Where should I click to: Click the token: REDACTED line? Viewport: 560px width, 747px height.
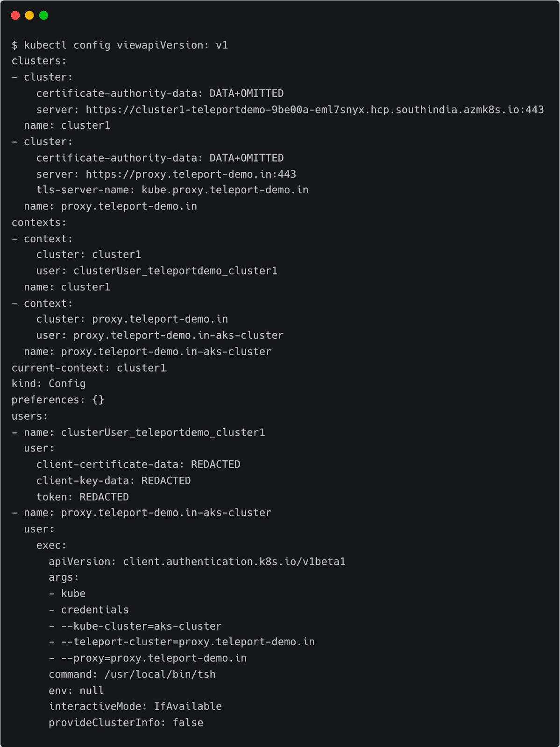(x=83, y=497)
